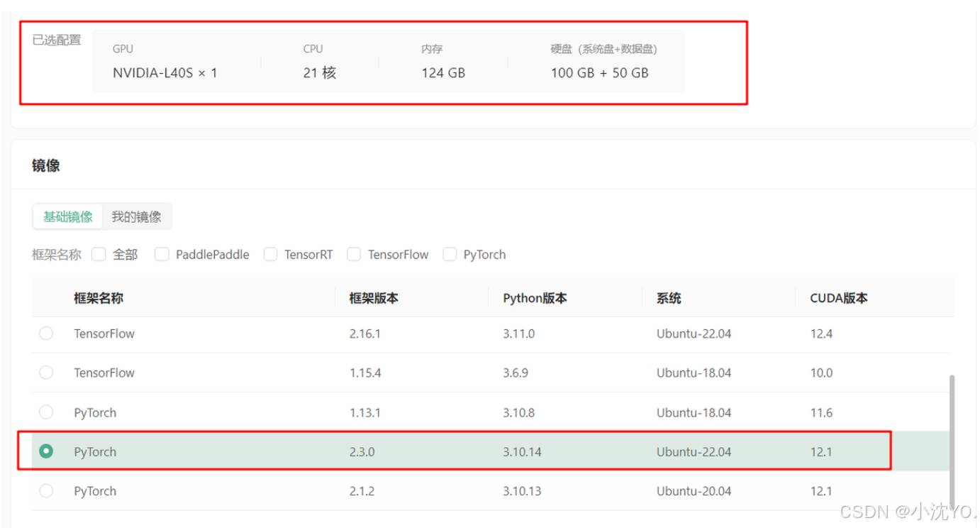Switch to the 我的镜像 tab
Image resolution: width=980 pixels, height=528 pixels.
[136, 217]
